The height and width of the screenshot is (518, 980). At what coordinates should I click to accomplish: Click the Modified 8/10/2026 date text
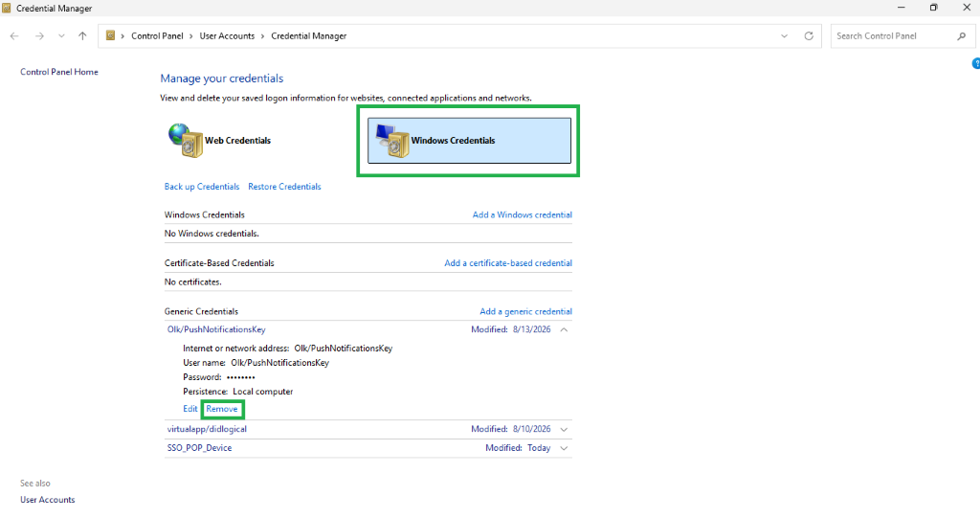[511, 429]
